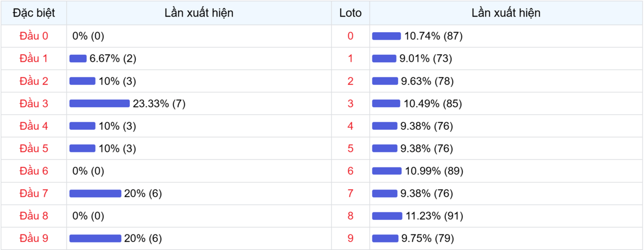This screenshot has height=250, width=644.
Task: Click the Đặc biệt column header
Action: click(x=34, y=13)
